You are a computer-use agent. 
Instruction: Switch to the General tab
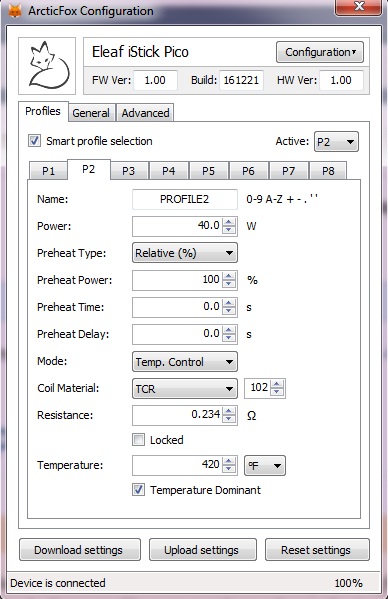click(91, 113)
